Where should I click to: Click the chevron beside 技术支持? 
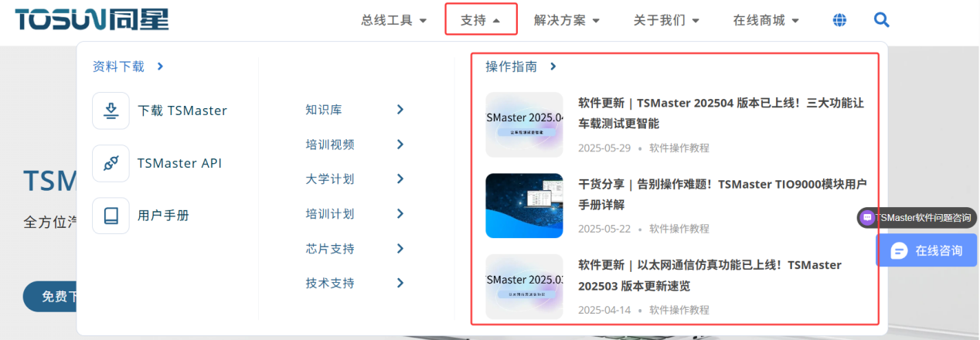[400, 284]
